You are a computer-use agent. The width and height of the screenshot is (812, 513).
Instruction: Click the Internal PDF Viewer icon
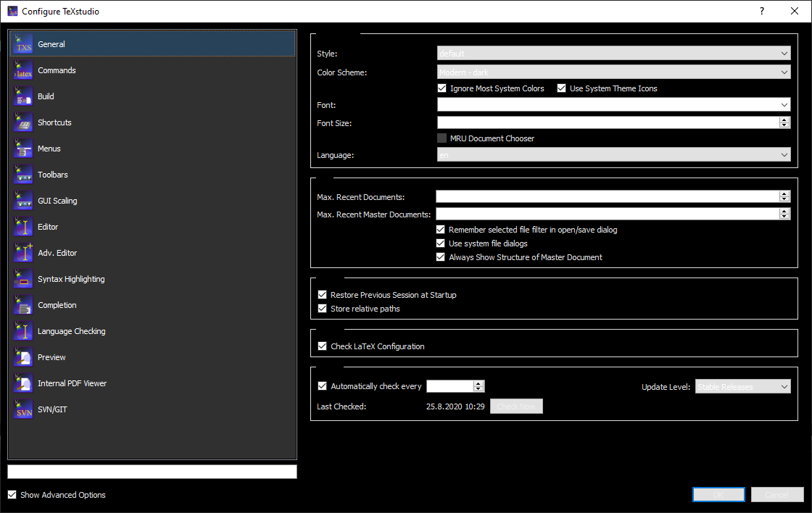(x=23, y=383)
